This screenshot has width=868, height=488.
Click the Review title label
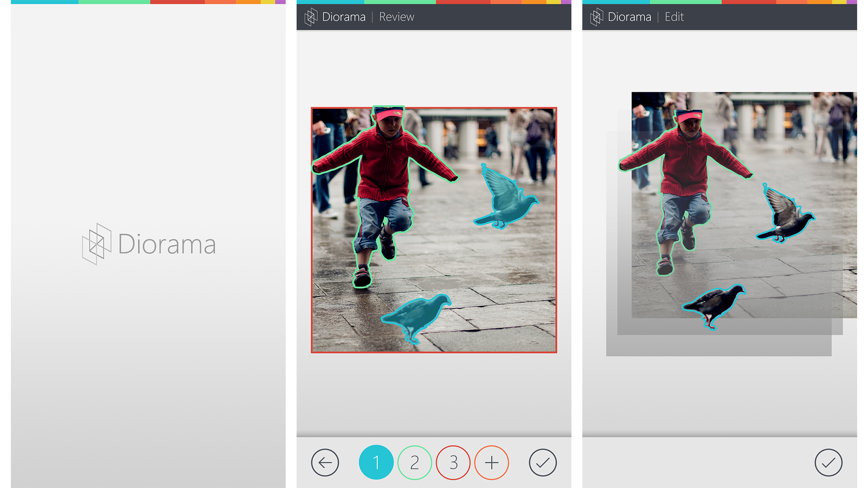click(396, 17)
